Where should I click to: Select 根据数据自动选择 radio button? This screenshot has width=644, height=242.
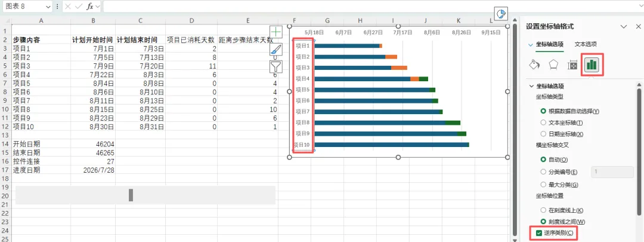(x=543, y=111)
